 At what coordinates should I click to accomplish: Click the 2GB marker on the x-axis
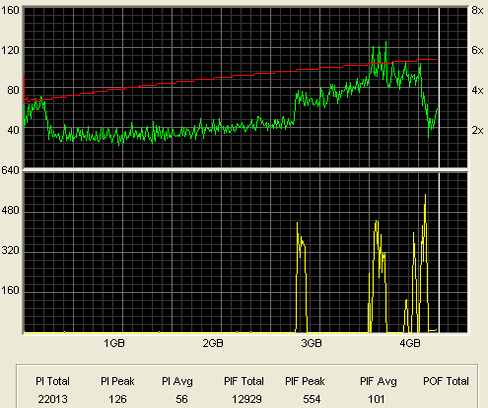coord(213,343)
